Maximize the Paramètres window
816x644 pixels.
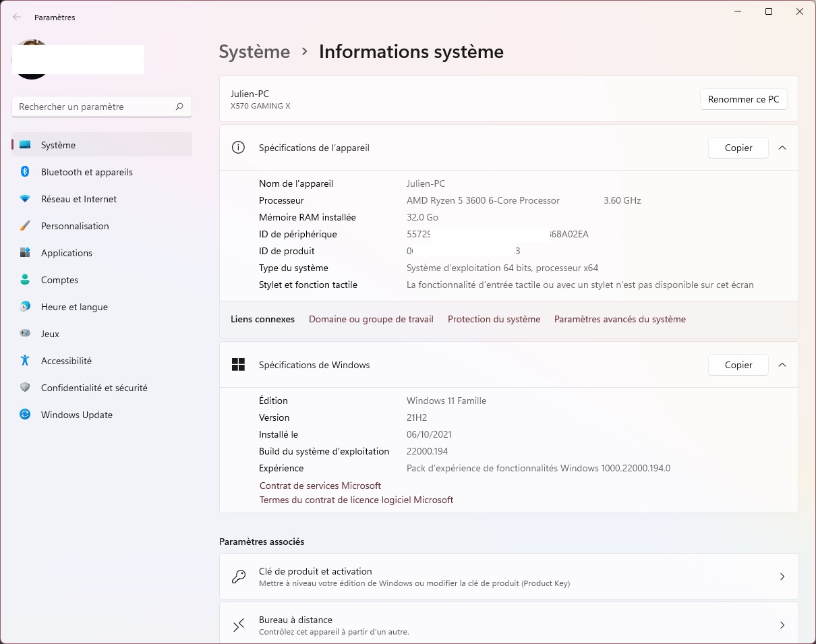769,11
